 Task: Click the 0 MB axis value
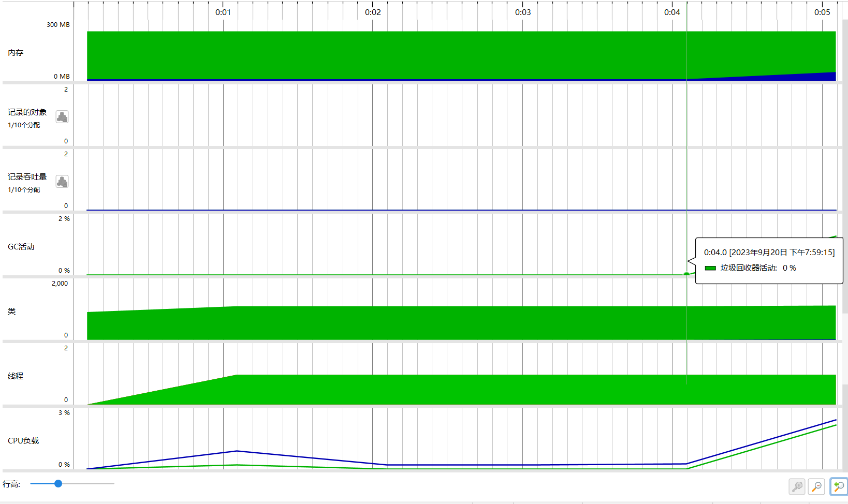(x=62, y=77)
